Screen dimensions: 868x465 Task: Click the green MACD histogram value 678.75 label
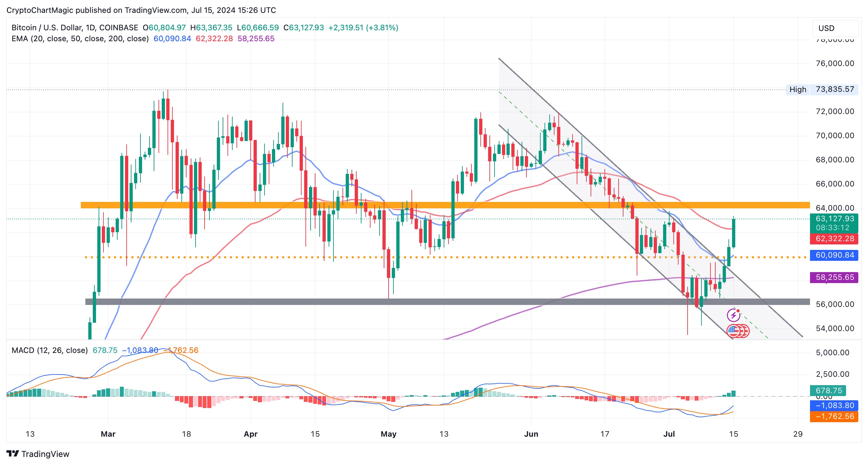pos(828,391)
